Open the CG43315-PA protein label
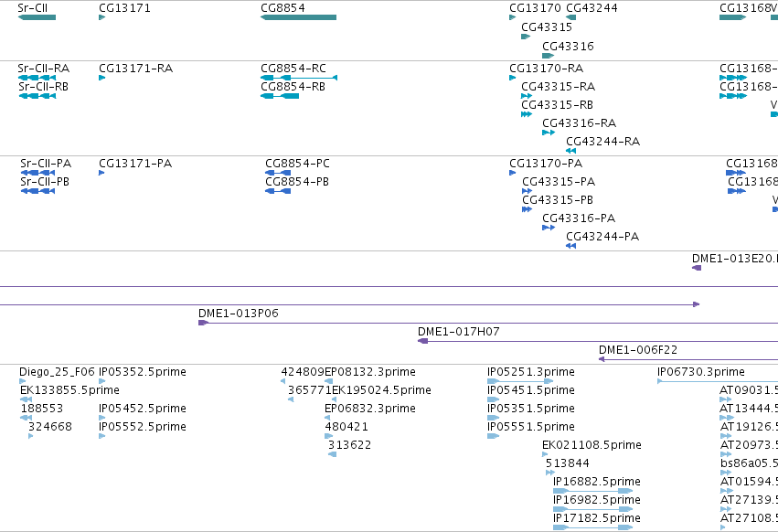This screenshot has height=532, width=778. coord(559,182)
